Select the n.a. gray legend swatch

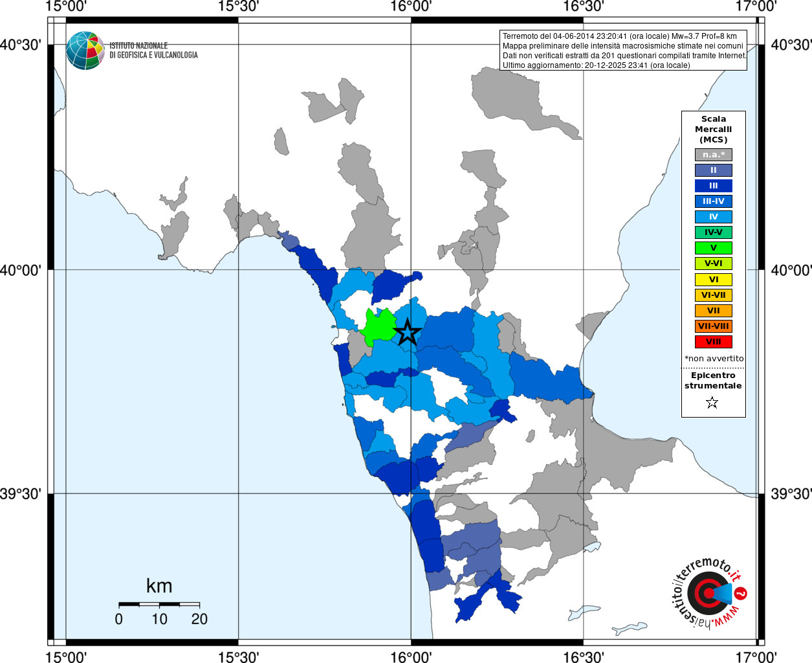(714, 155)
